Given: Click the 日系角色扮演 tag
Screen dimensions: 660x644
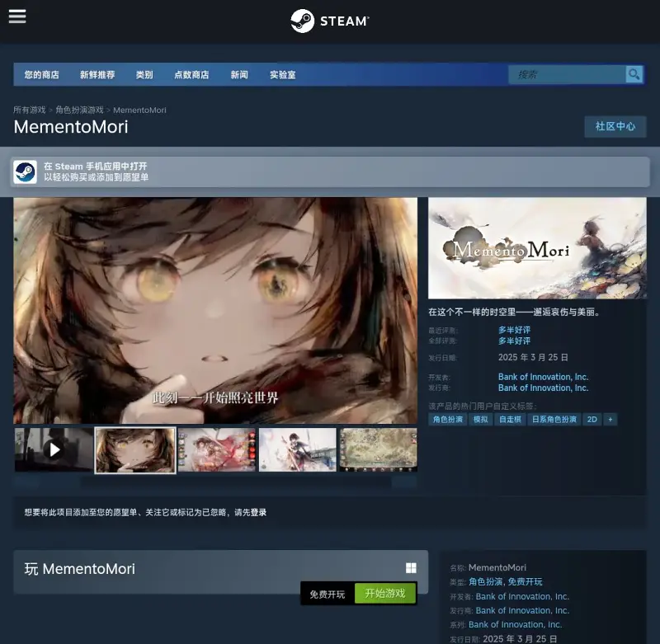Looking at the screenshot, I should [554, 420].
